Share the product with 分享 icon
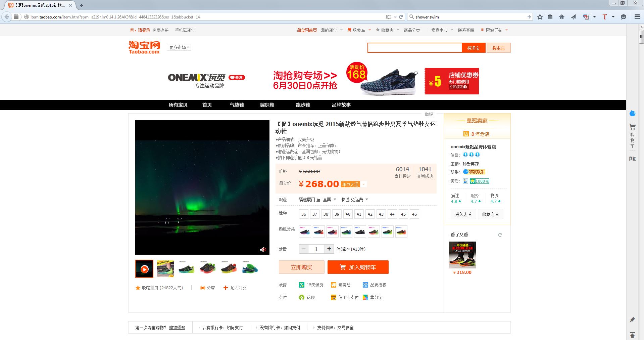644x340 pixels. tap(207, 288)
